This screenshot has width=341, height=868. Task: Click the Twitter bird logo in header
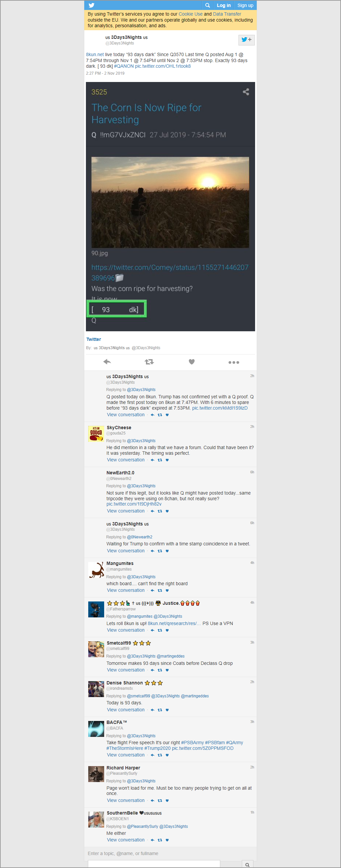[x=92, y=5]
